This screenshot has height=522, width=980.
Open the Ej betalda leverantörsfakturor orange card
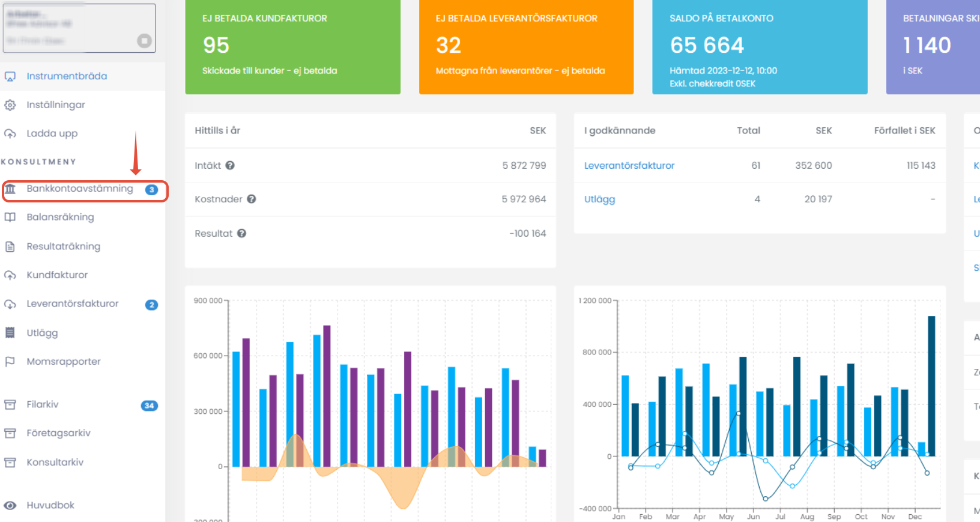point(526,47)
